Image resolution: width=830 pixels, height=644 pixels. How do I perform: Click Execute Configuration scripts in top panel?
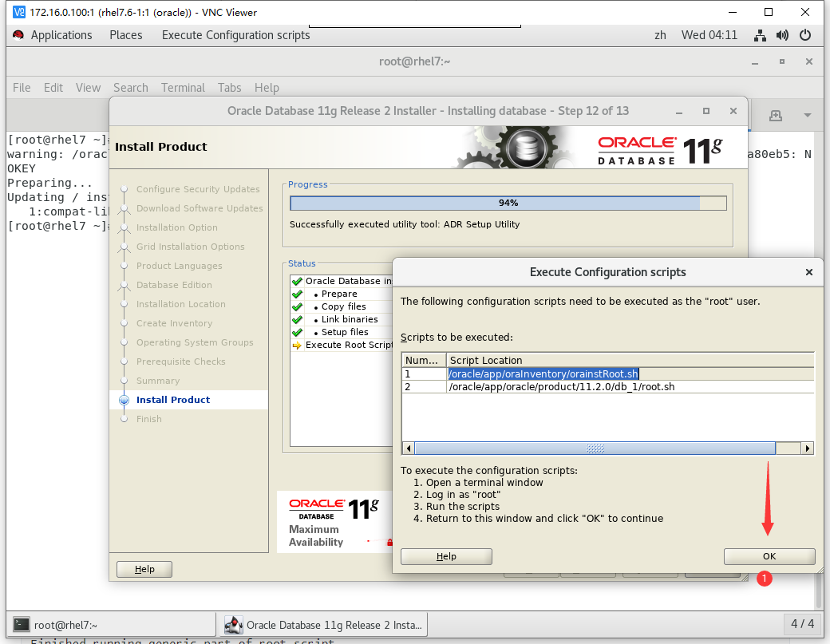click(x=236, y=35)
